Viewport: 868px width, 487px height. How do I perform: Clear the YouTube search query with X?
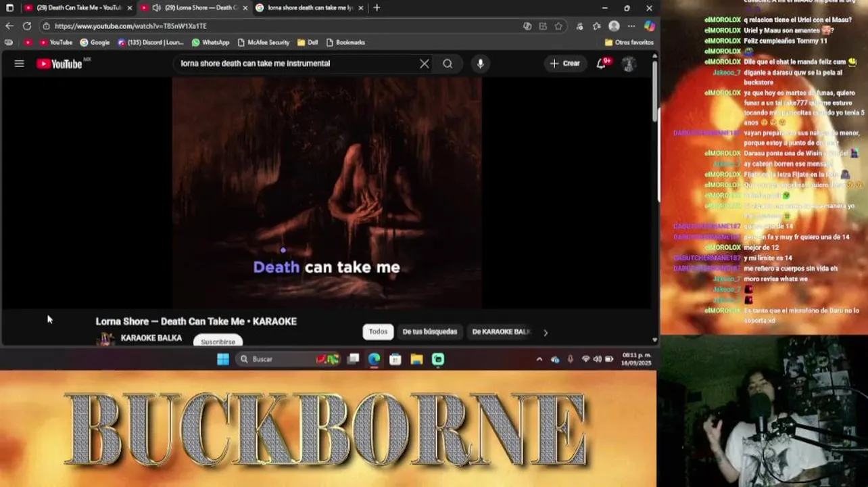pos(424,64)
